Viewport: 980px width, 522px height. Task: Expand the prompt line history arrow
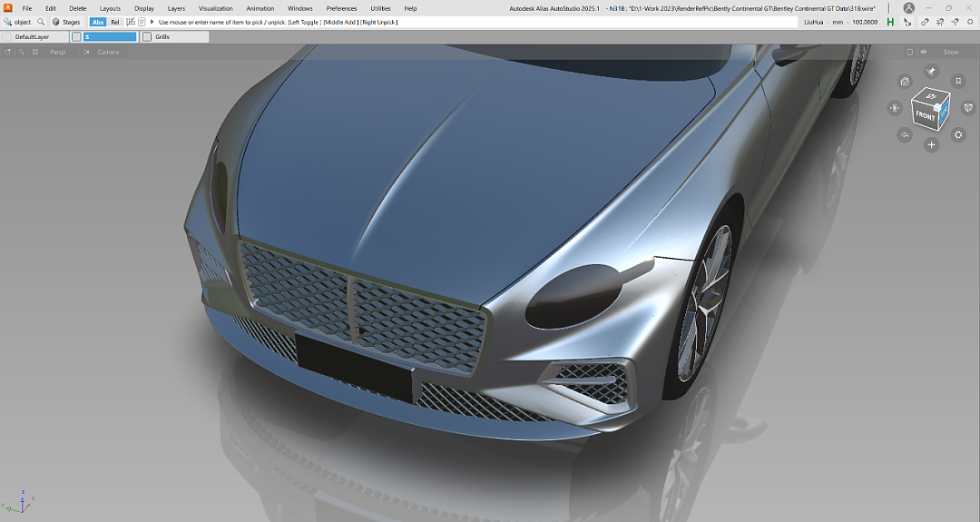click(152, 22)
